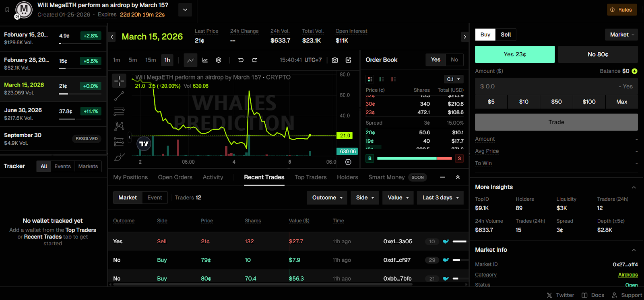
Task: Add balance with the green plus icon
Action: 634,71
